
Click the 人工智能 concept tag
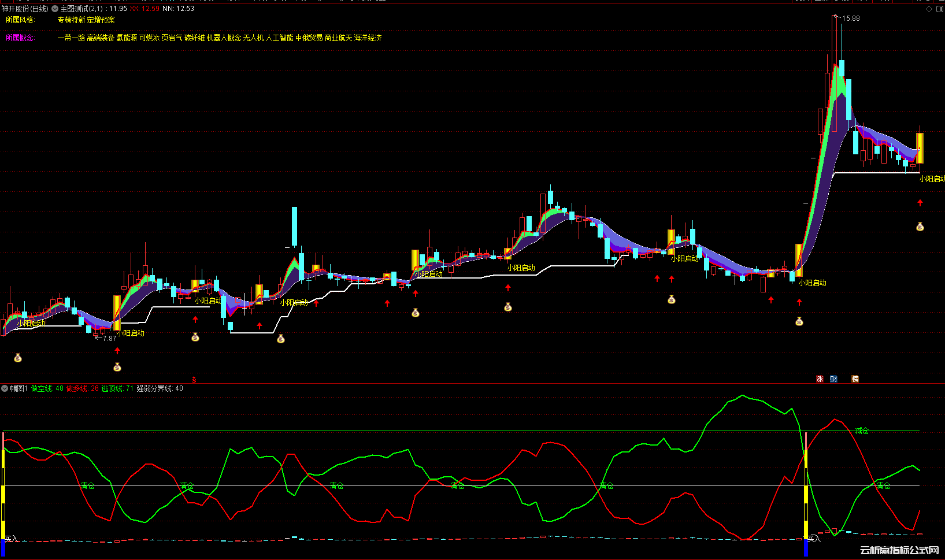tap(279, 38)
